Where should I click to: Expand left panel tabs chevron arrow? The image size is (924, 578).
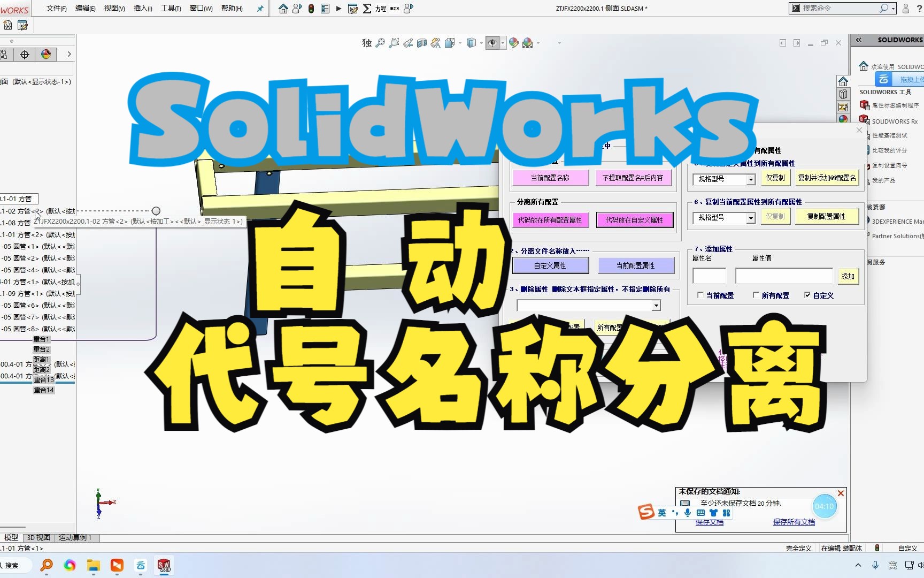(69, 54)
